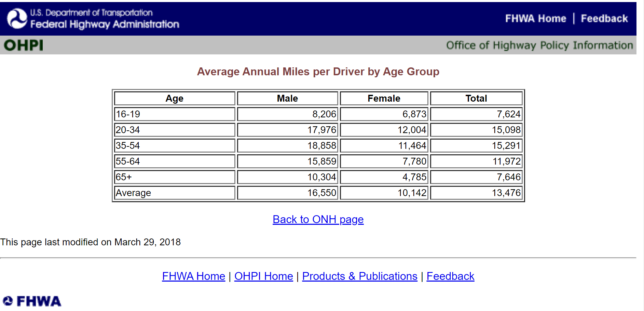Click the total value 11,972
The image size is (644, 311).
click(507, 161)
